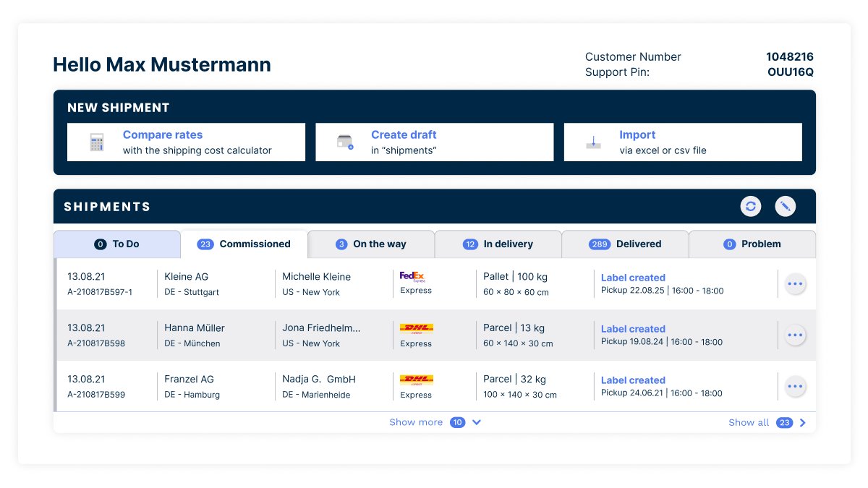Screen dimensions: 868x488
Task: Select the Commissioned tab
Action: (244, 244)
